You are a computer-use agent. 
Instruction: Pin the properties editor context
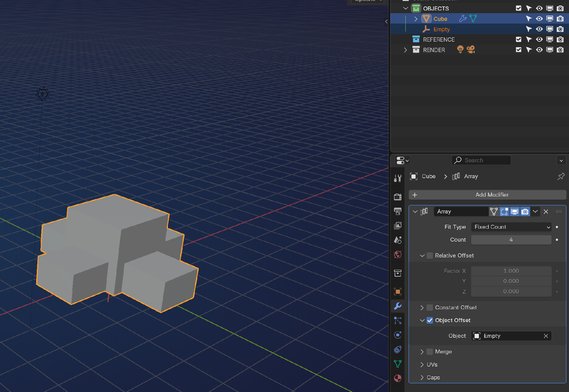click(x=561, y=176)
